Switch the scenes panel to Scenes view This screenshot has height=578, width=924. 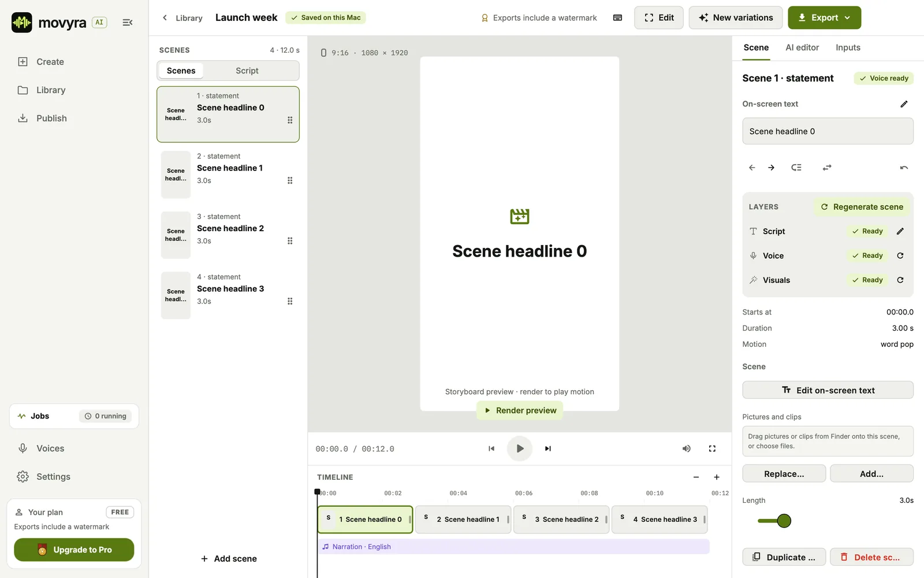181,71
